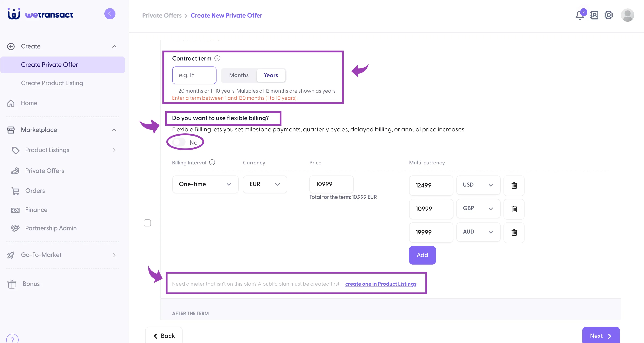The width and height of the screenshot is (644, 343).
Task: Show the Contract term info tooltip
Action: [x=217, y=58]
